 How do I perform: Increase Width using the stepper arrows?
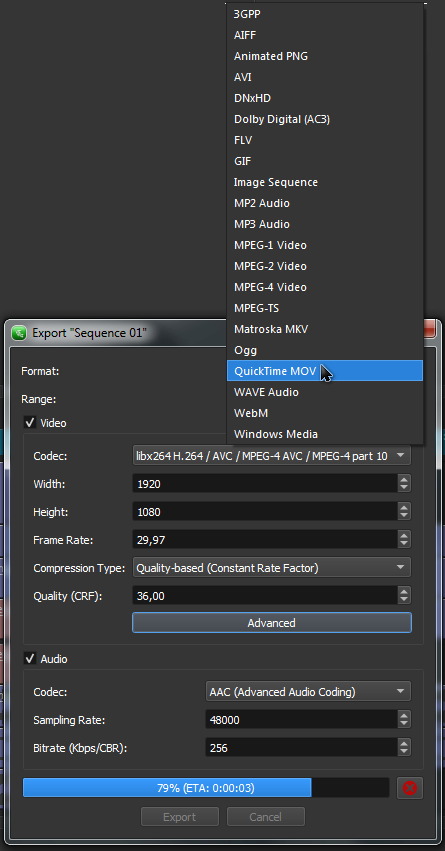tap(404, 479)
